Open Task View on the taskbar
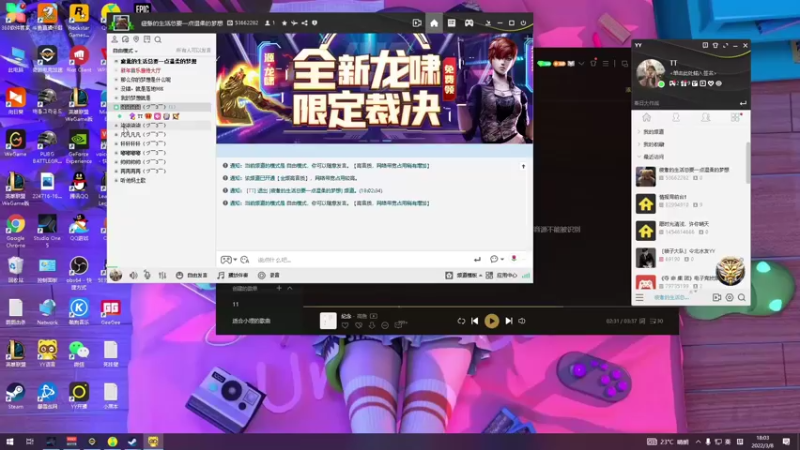The height and width of the screenshot is (450, 800). 30,441
